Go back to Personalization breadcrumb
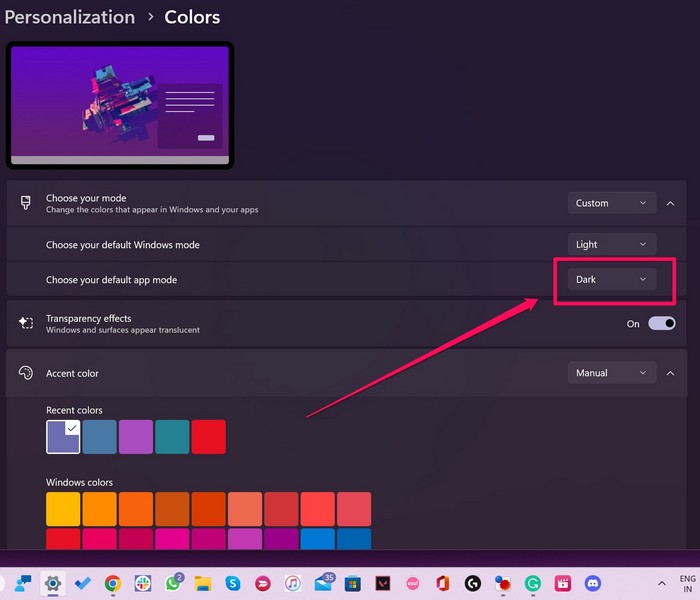Viewport: 700px width, 600px height. tap(70, 17)
